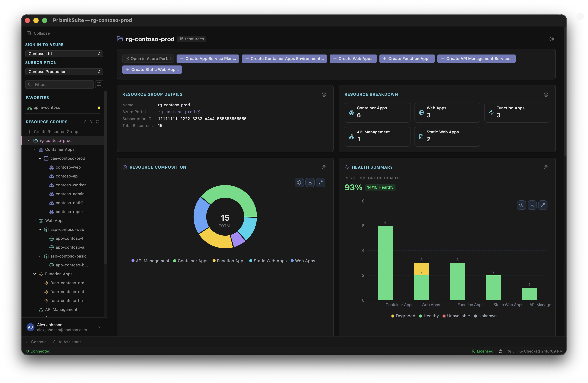The image size is (588, 383).
Task: Collapse the sidebar panel
Action: [x=38, y=33]
